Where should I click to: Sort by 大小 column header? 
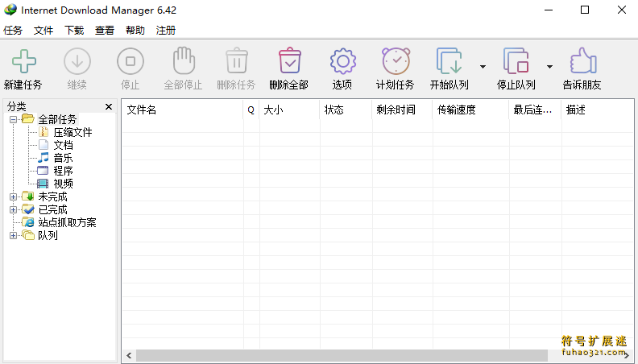(x=290, y=110)
